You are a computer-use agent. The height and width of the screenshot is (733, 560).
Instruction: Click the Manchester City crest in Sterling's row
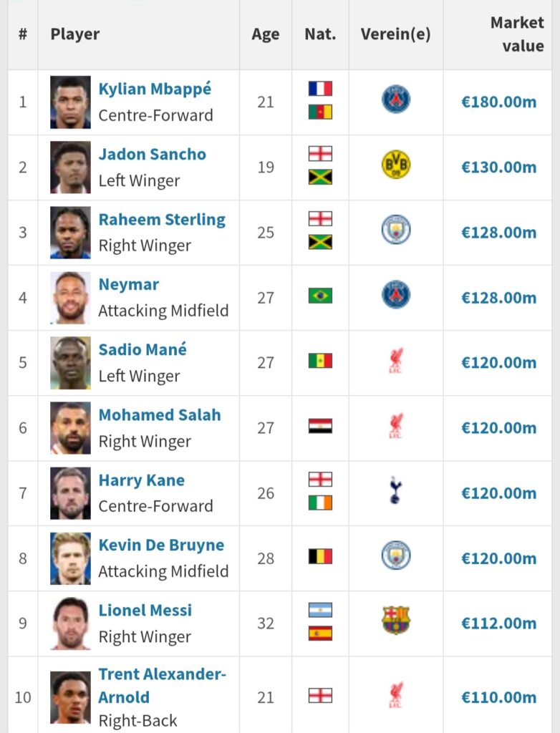(395, 231)
